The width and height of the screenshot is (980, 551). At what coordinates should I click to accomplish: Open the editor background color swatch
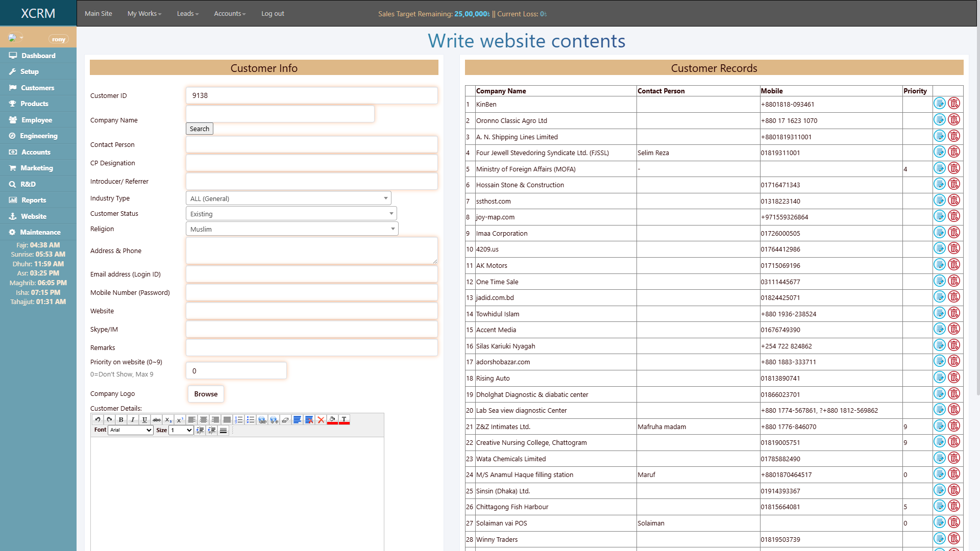pos(331,420)
